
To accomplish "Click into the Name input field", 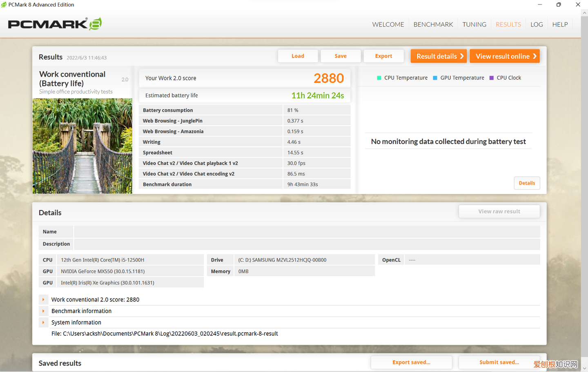I will point(306,232).
